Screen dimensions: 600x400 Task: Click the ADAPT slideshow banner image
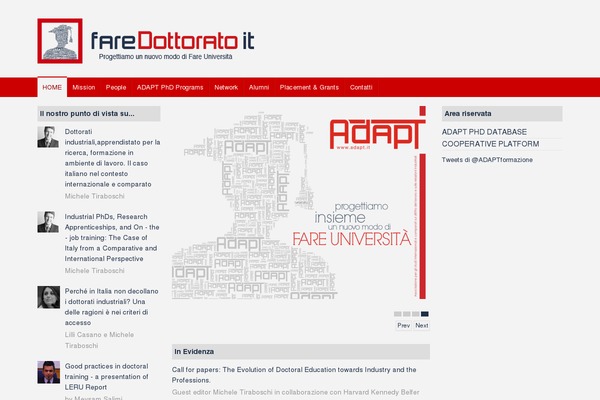pos(300,203)
